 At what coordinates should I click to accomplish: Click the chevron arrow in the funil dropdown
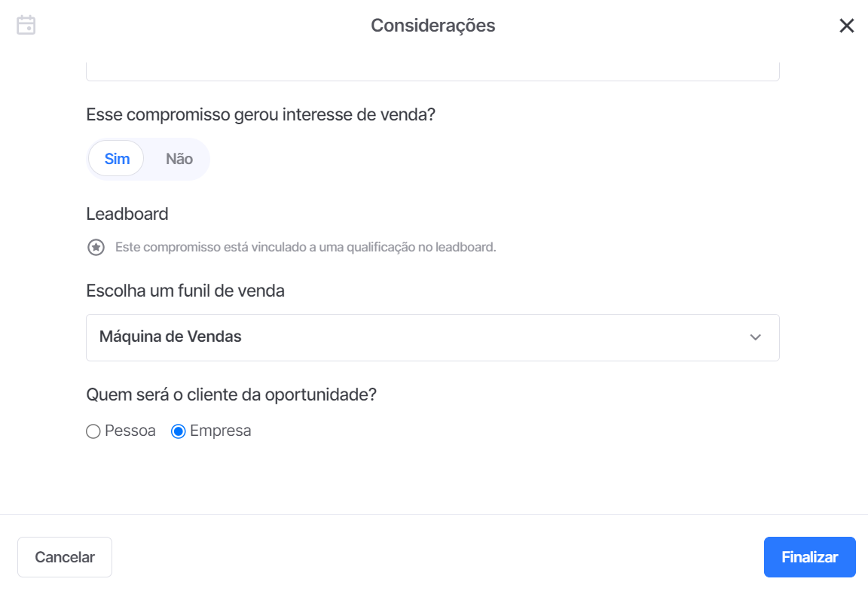pos(755,337)
